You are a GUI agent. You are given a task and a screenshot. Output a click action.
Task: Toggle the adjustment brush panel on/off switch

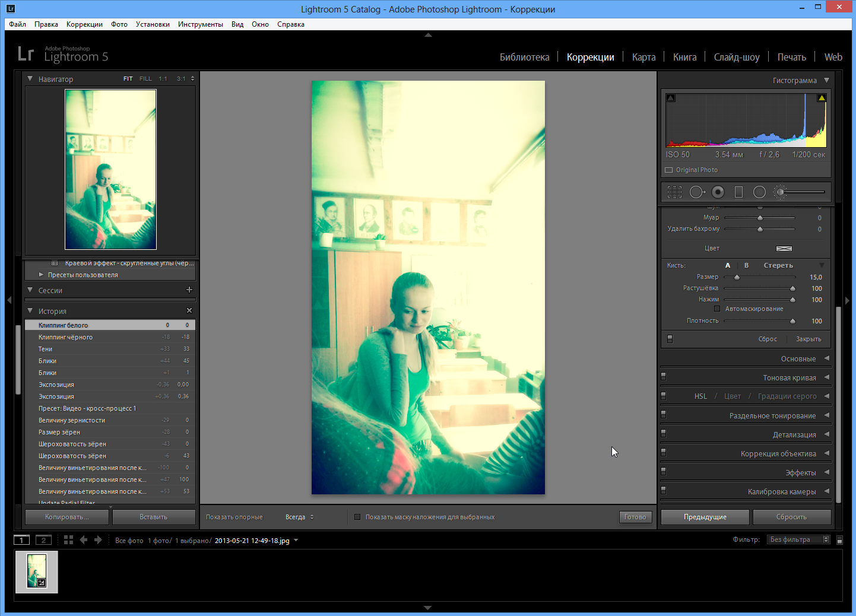coord(670,339)
